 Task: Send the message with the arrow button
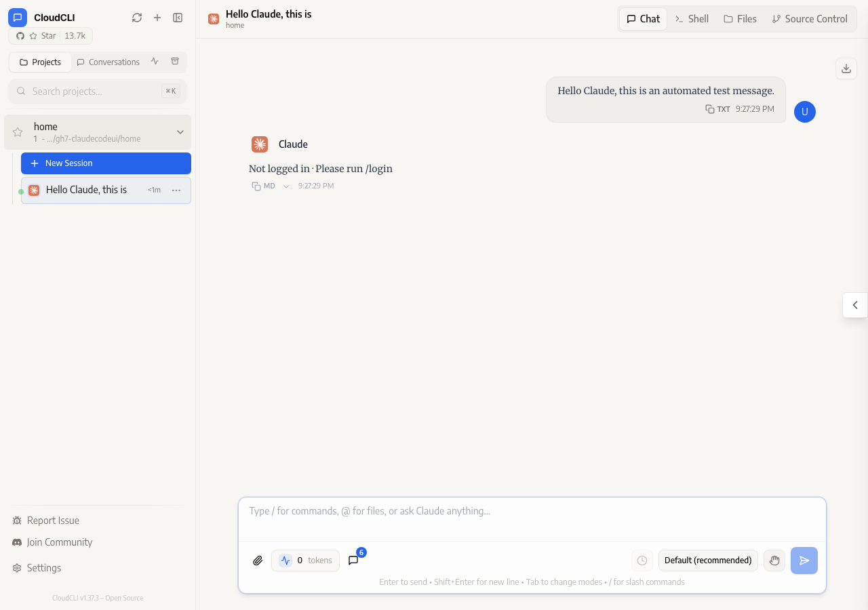[804, 561]
